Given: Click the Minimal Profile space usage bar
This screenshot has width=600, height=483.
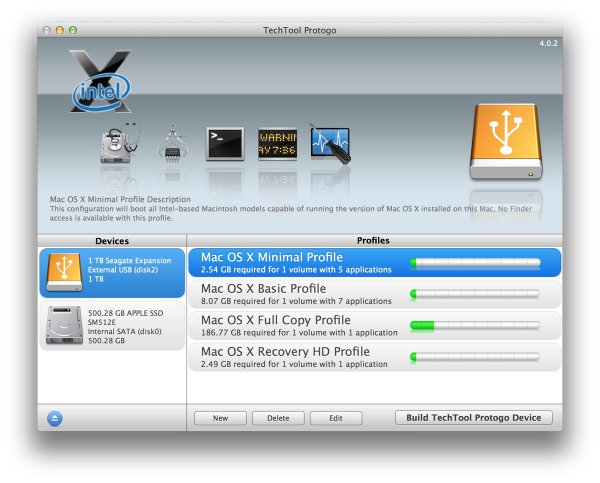Looking at the screenshot, I should [x=475, y=263].
